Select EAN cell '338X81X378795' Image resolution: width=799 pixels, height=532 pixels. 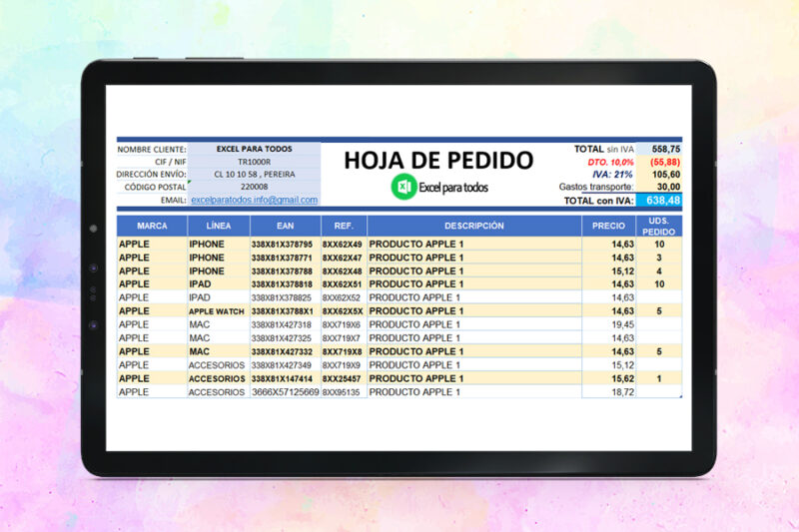pos(286,245)
